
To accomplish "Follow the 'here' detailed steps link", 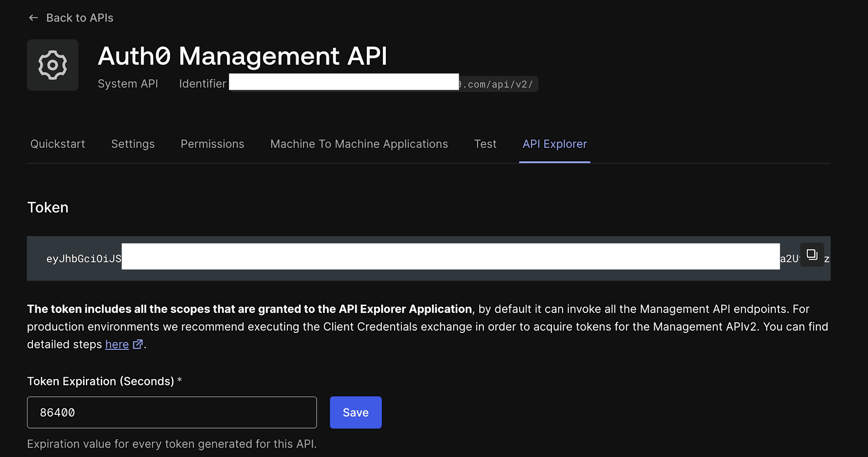I will (x=117, y=344).
